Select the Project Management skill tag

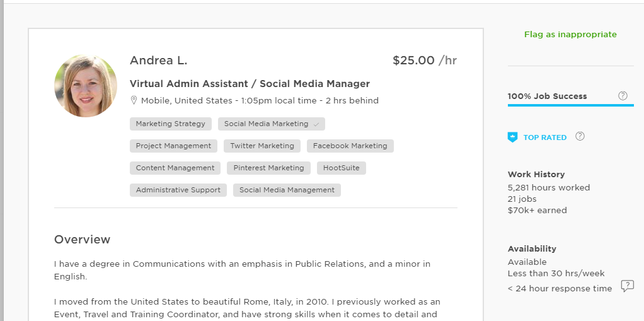pos(173,146)
